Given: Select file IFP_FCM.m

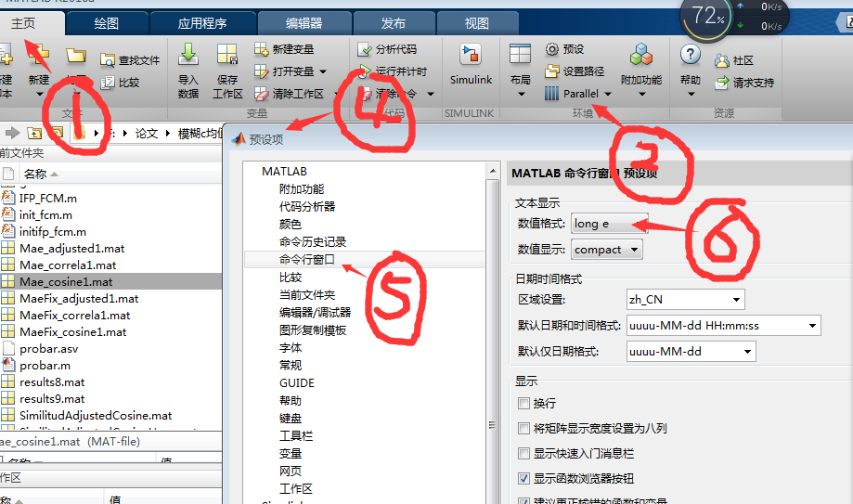Looking at the screenshot, I should click(x=48, y=198).
